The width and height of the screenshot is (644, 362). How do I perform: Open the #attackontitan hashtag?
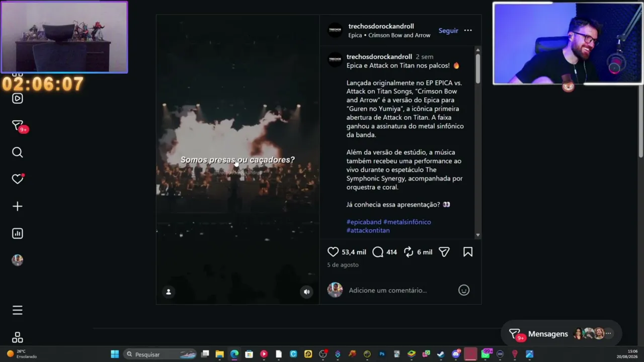[368, 230]
